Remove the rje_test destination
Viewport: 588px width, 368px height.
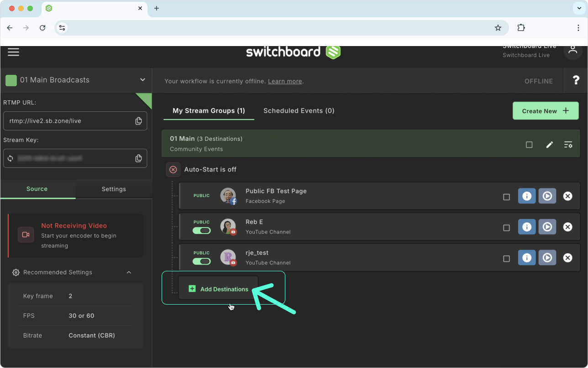pos(567,258)
